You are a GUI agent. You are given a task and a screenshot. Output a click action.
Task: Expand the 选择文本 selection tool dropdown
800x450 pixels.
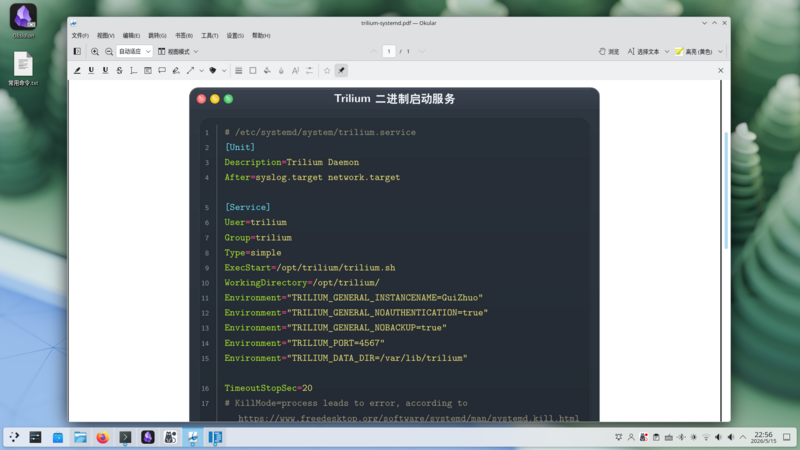coord(667,52)
